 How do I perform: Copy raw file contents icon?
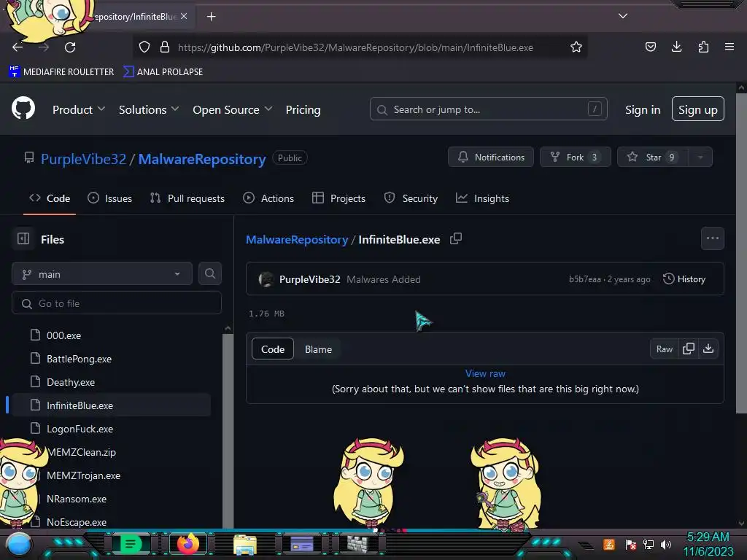(x=689, y=349)
